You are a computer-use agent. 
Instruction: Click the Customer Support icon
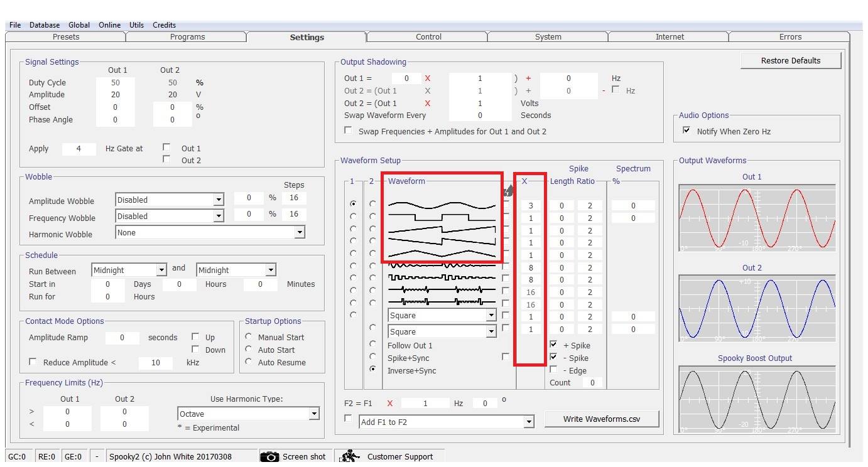click(x=349, y=456)
